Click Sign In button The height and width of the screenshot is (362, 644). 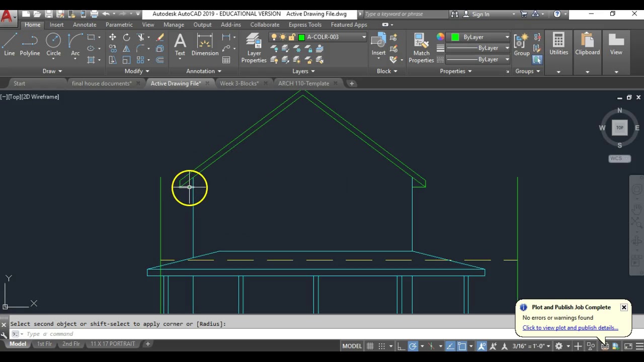click(476, 14)
